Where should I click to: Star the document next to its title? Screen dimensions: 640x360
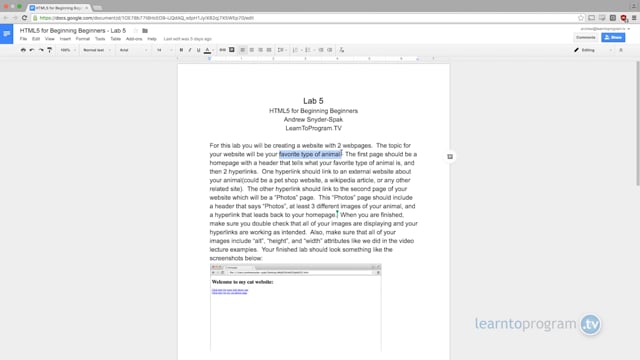click(136, 31)
